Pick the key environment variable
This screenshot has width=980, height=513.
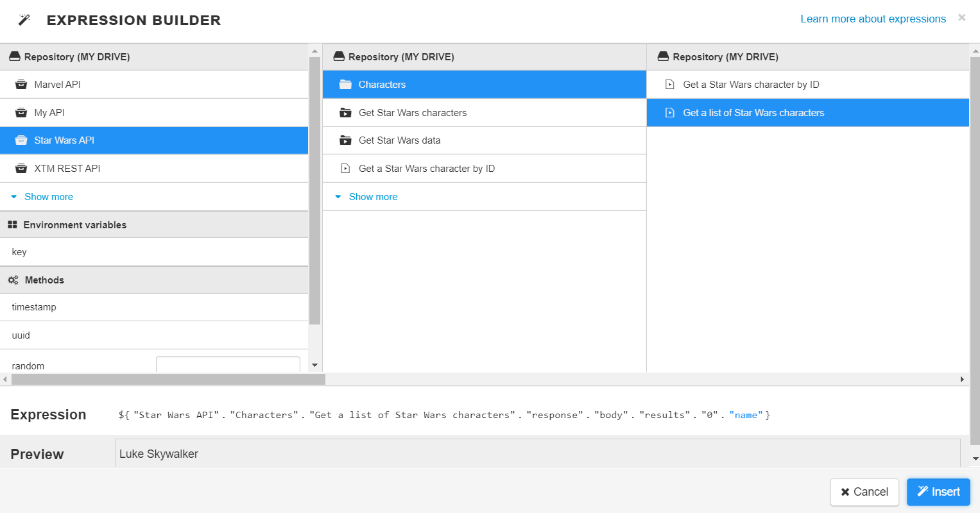point(154,252)
